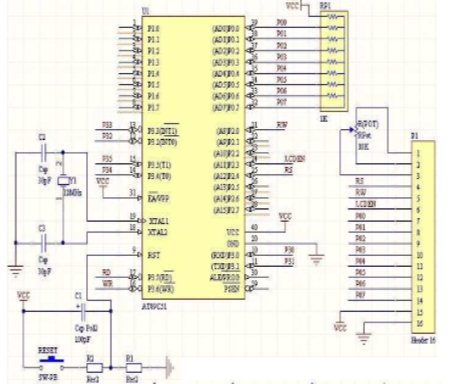The image size is (457, 384).
Task: Click LCDEN net label beside U1 P2.3
Action: pos(294,159)
